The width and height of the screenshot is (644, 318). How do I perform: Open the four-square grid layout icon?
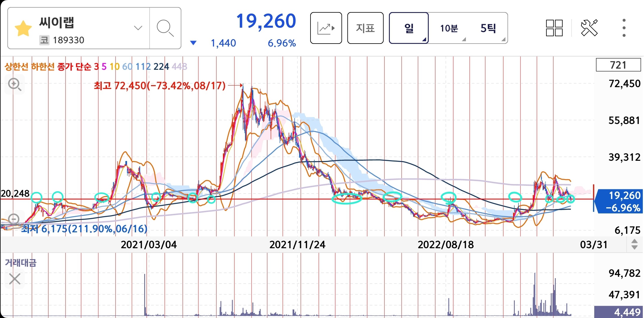click(x=554, y=28)
